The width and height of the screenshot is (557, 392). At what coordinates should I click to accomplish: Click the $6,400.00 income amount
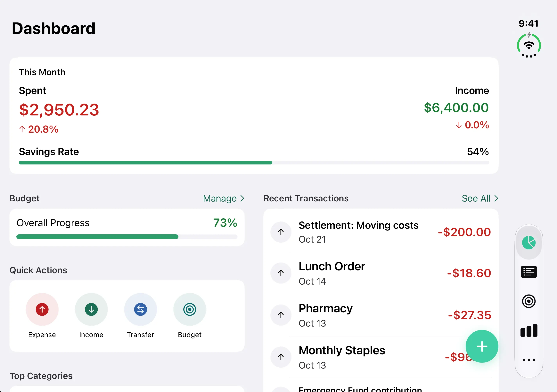pos(456,108)
